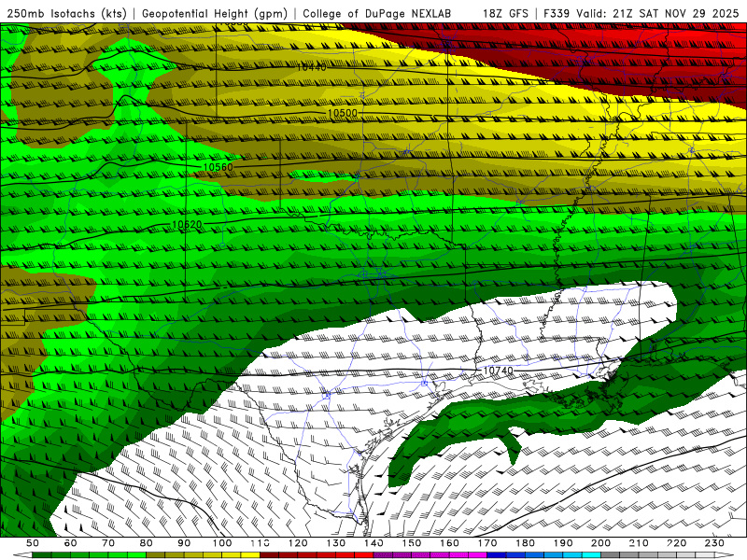Click the 'Geopotential Height (gpm)' header text
The height and width of the screenshot is (560, 747).
coord(215,14)
